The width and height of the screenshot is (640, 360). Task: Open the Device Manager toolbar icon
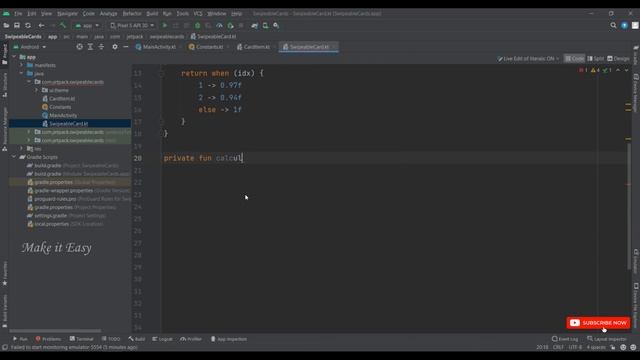(265, 25)
